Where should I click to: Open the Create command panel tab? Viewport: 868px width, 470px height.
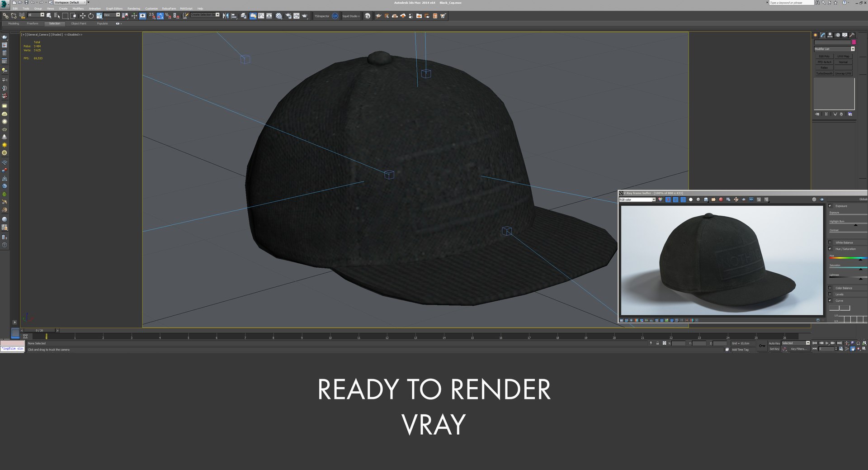pyautogui.click(x=816, y=35)
